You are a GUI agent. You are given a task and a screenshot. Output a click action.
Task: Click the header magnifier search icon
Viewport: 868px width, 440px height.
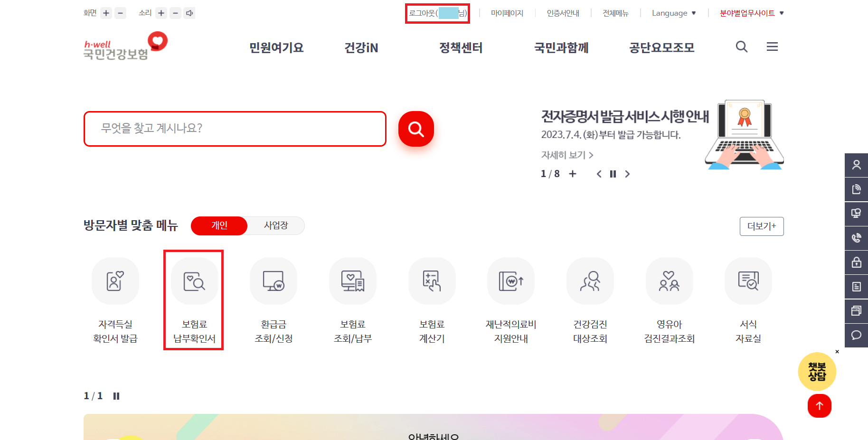742,47
